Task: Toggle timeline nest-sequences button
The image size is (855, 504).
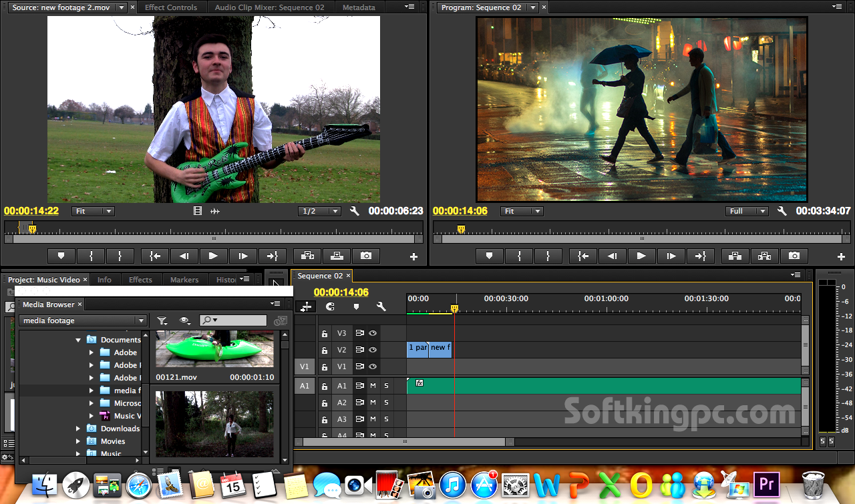Action: tap(306, 306)
